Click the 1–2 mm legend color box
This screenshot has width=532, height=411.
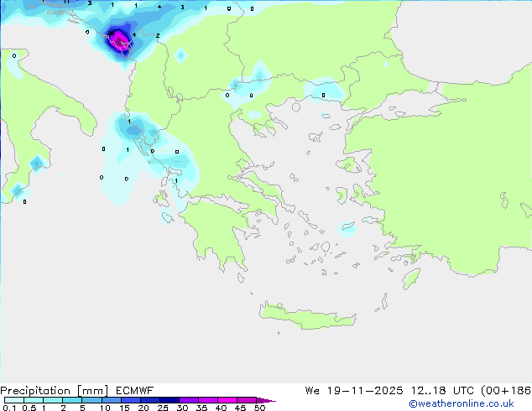[x=53, y=400]
